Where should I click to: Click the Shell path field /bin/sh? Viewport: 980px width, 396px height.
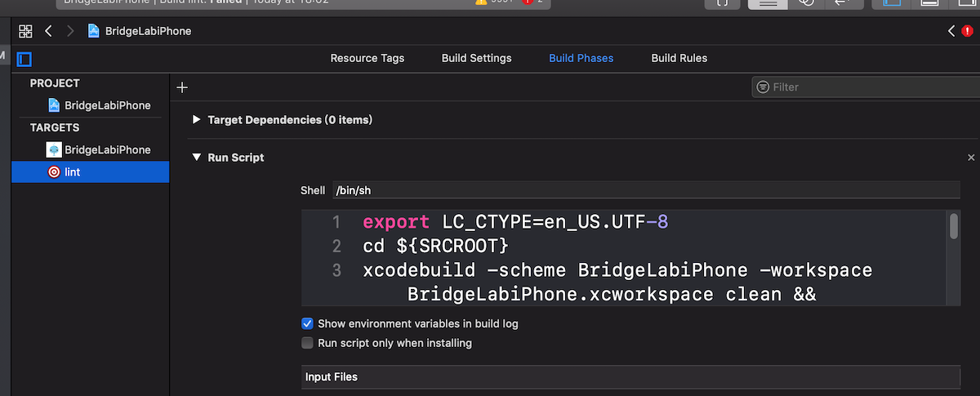(646, 190)
